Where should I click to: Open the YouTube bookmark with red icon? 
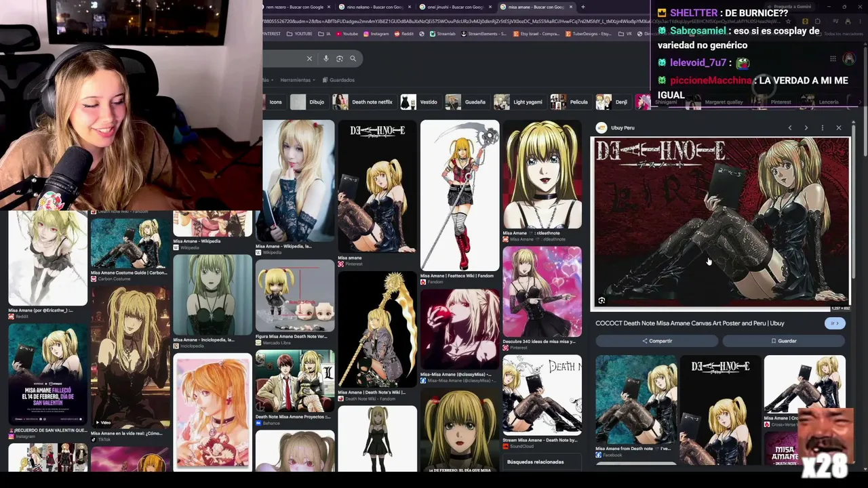(347, 34)
